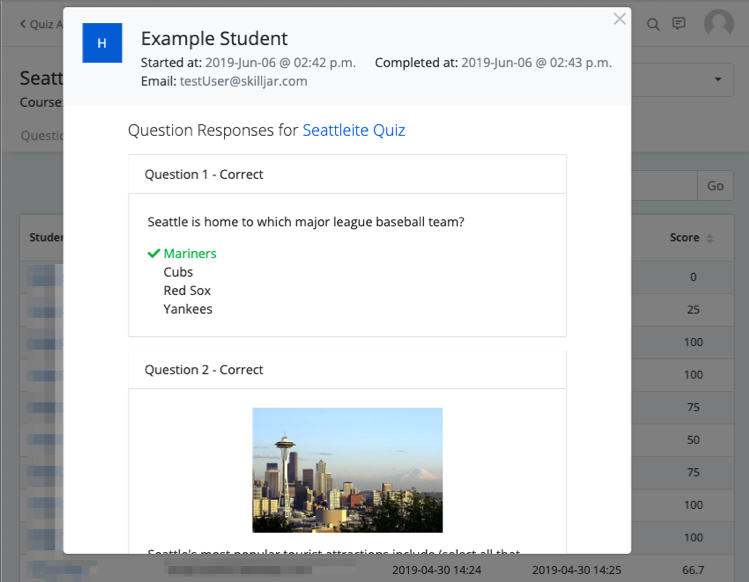Select the Red Sox answer

pyautogui.click(x=187, y=291)
